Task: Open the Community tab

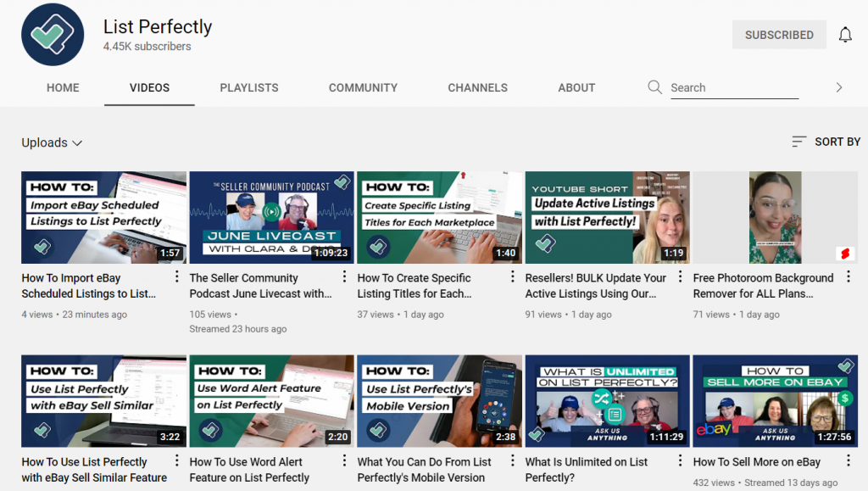Action: coord(363,87)
